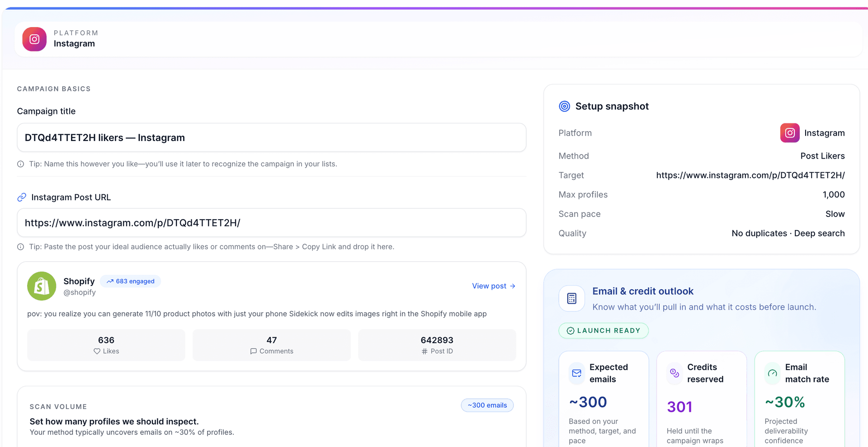This screenshot has height=447, width=868.
Task: Click the comment bubble icon beside Comments
Action: coord(254,351)
